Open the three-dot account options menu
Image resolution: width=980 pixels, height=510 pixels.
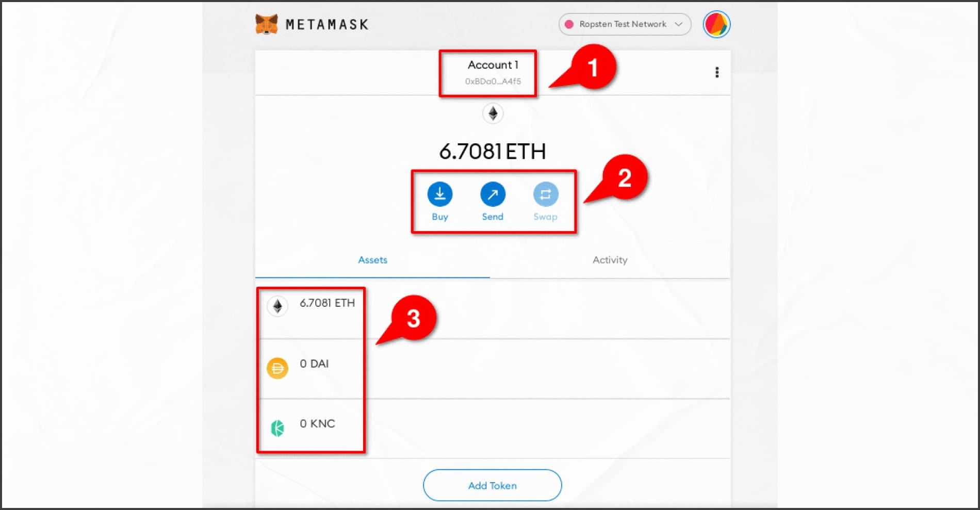(x=717, y=72)
